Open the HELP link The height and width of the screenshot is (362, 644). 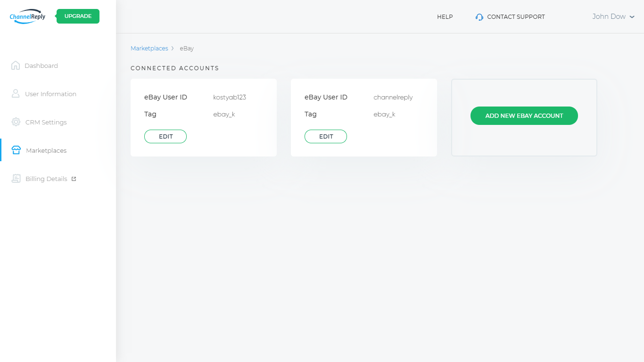(x=445, y=17)
